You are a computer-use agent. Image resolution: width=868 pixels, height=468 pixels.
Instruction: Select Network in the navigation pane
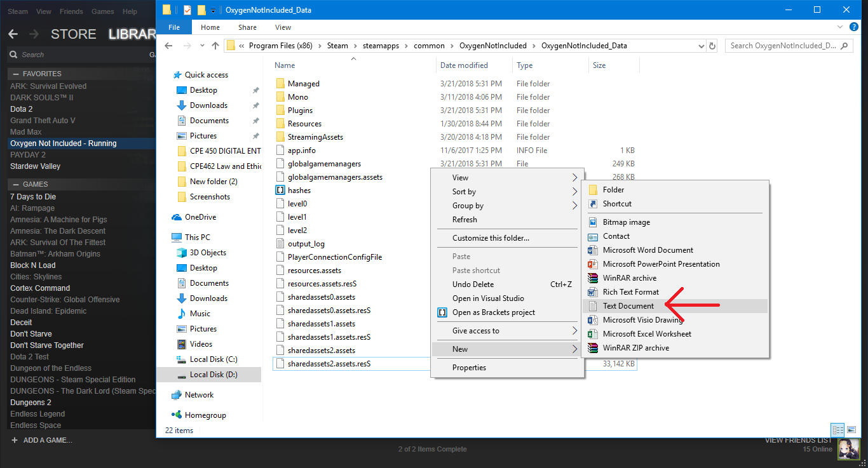pyautogui.click(x=200, y=395)
